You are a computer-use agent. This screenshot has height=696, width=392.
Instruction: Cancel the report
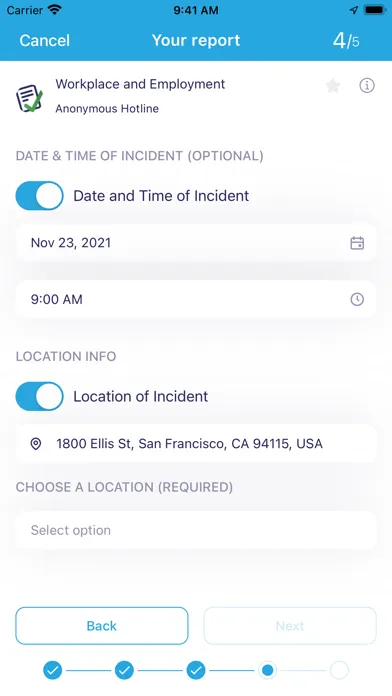tap(44, 40)
